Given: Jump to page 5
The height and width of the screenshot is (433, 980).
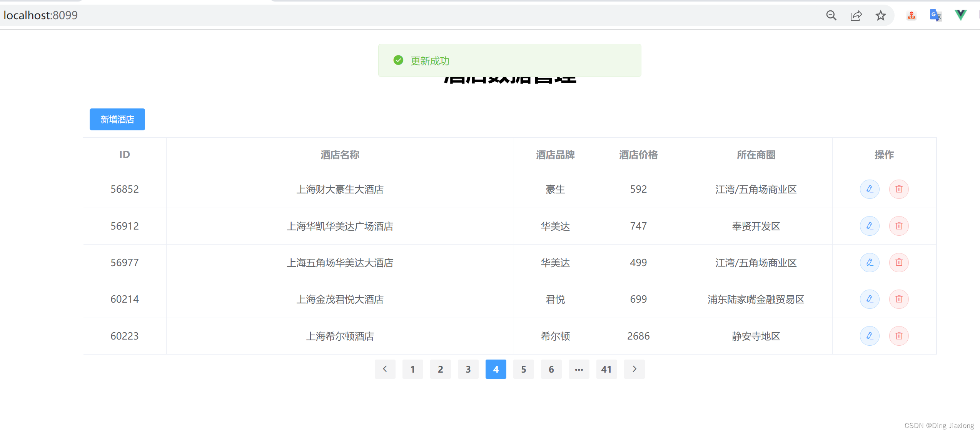Looking at the screenshot, I should 524,369.
